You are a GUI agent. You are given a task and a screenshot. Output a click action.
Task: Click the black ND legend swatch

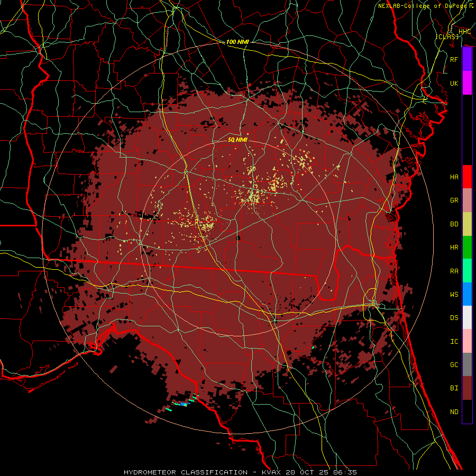coord(467,411)
